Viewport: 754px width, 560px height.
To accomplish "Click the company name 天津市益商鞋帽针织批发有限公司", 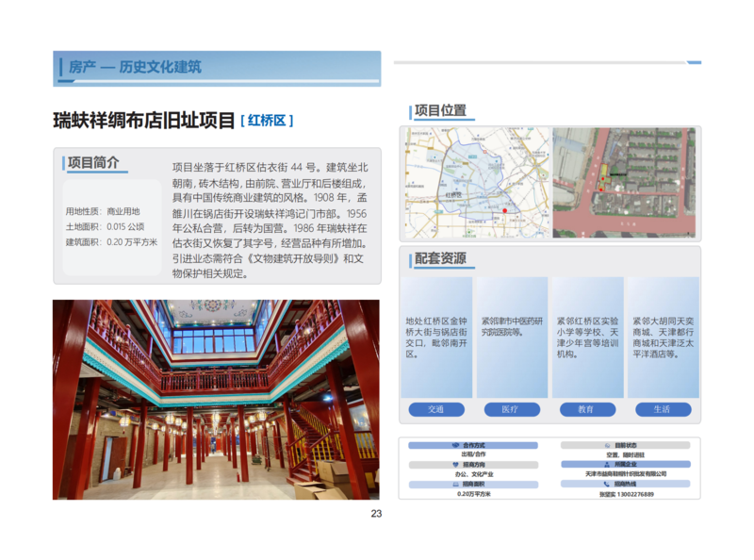I will [626, 474].
